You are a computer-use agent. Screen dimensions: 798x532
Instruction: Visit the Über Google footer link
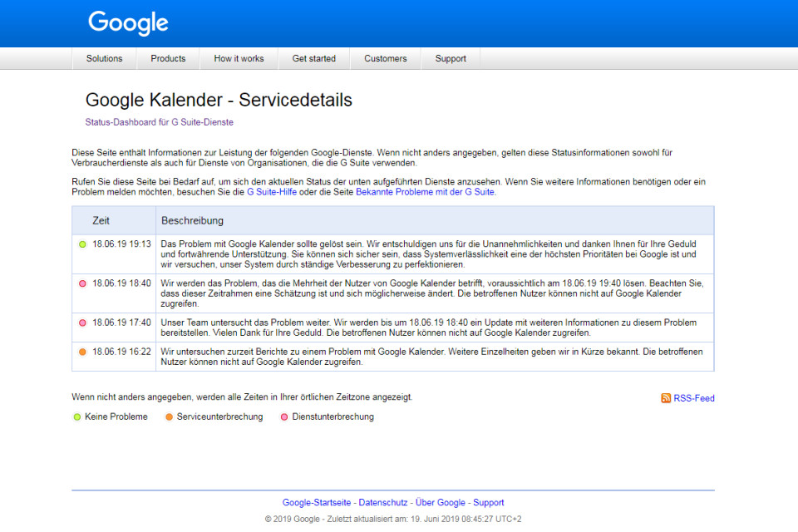click(441, 502)
